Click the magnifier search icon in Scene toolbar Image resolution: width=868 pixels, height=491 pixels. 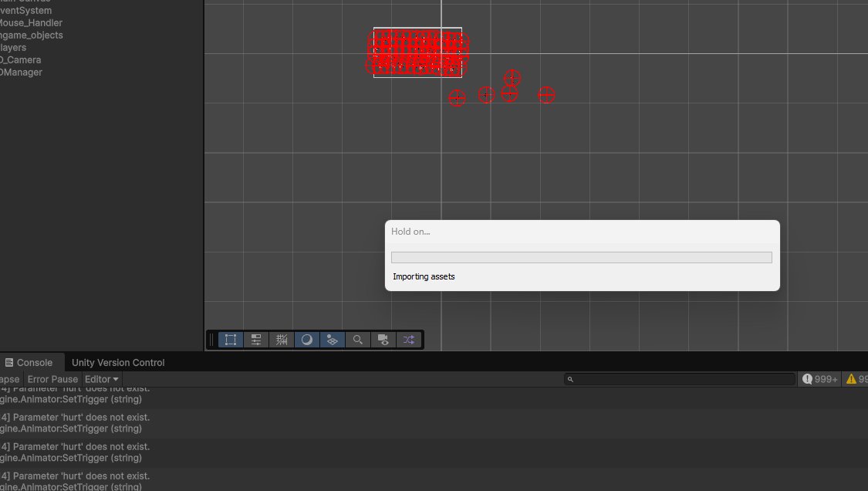click(357, 340)
